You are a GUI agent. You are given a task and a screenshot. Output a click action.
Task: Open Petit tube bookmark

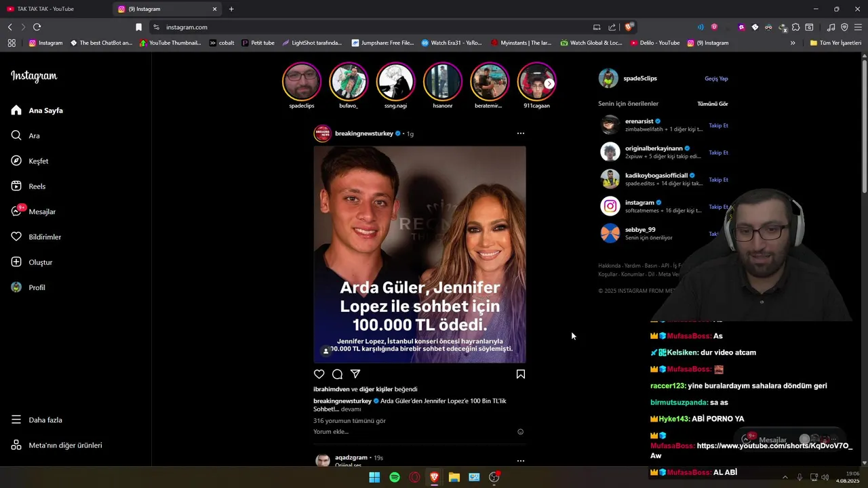(x=258, y=43)
